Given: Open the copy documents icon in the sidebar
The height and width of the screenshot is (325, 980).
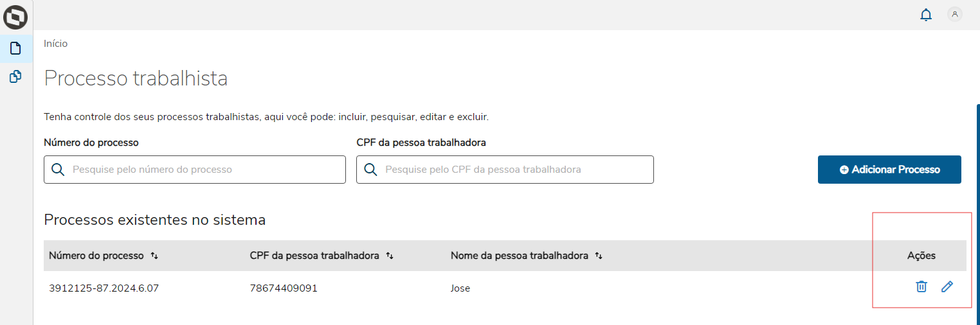Looking at the screenshot, I should [x=15, y=77].
